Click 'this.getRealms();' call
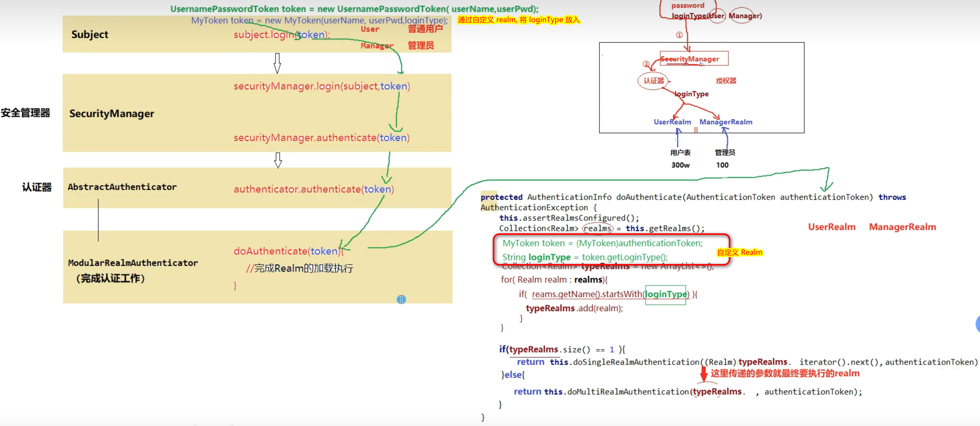Image resolution: width=980 pixels, height=426 pixels. (x=665, y=228)
